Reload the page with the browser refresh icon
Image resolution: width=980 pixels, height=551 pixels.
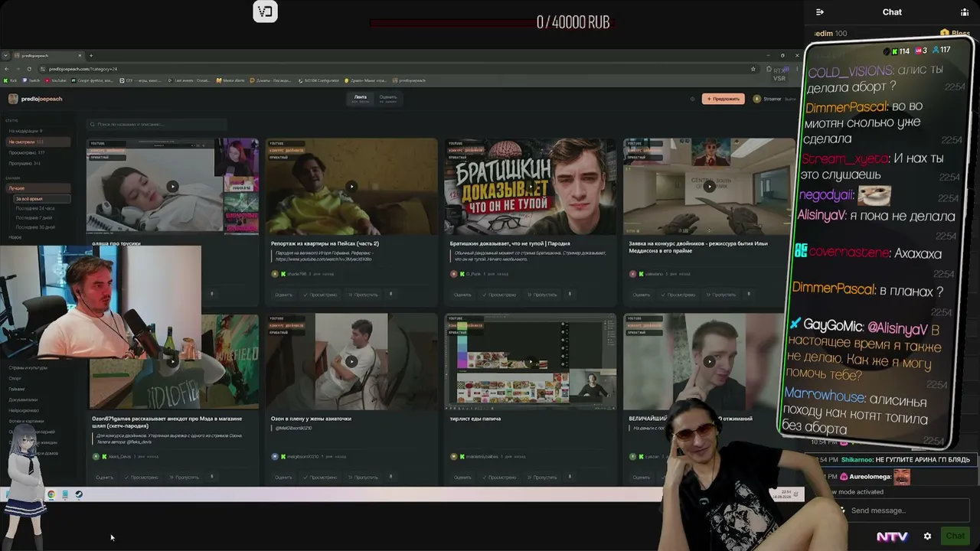click(x=28, y=69)
